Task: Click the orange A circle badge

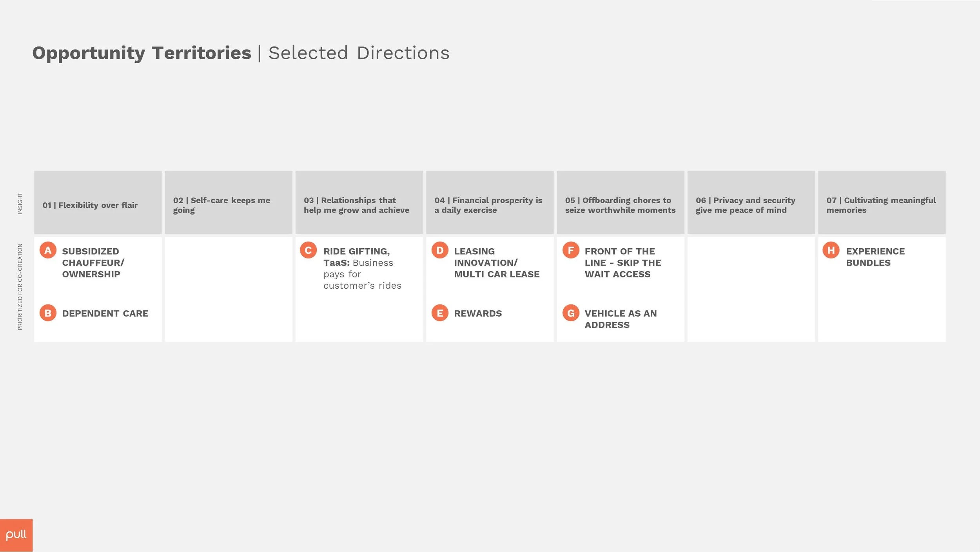Action: click(48, 250)
